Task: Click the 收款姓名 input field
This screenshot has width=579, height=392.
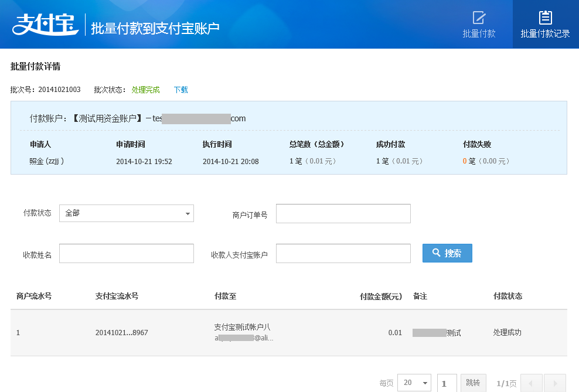Action: tap(126, 253)
